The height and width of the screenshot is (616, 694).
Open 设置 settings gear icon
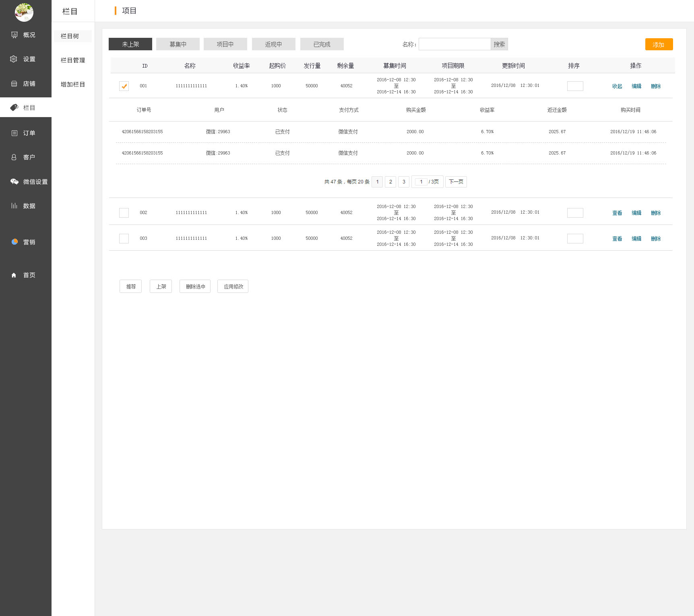tap(14, 59)
